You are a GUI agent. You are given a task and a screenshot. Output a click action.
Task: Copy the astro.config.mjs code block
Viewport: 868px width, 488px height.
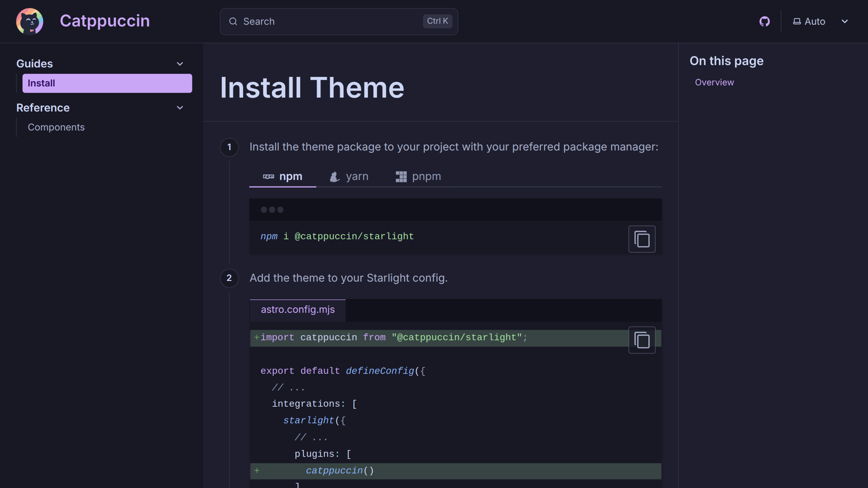point(642,340)
